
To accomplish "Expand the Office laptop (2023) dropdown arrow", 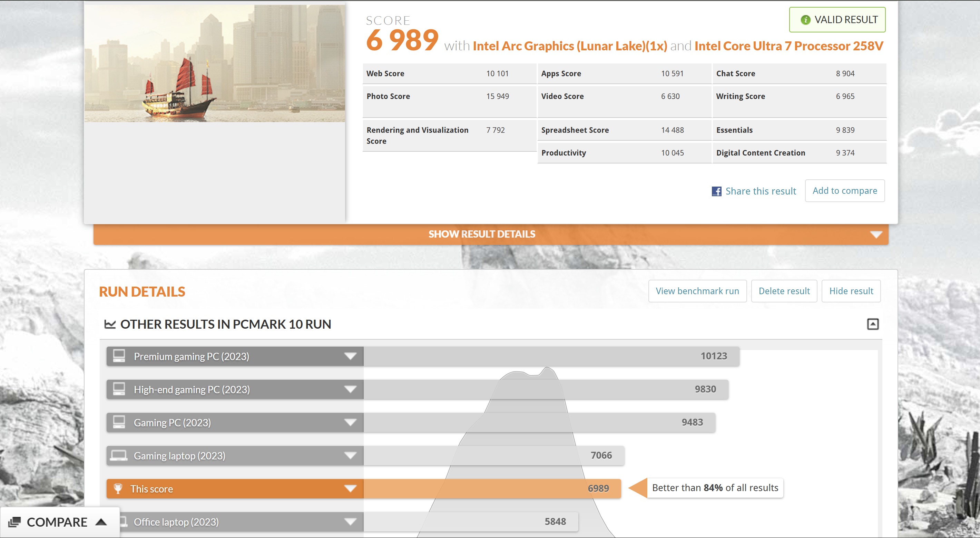I will [350, 522].
